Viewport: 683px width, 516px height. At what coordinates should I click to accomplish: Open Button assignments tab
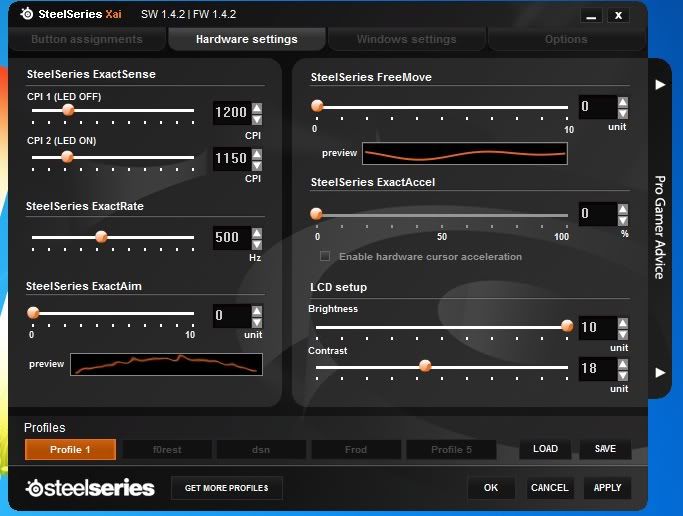pyautogui.click(x=87, y=39)
